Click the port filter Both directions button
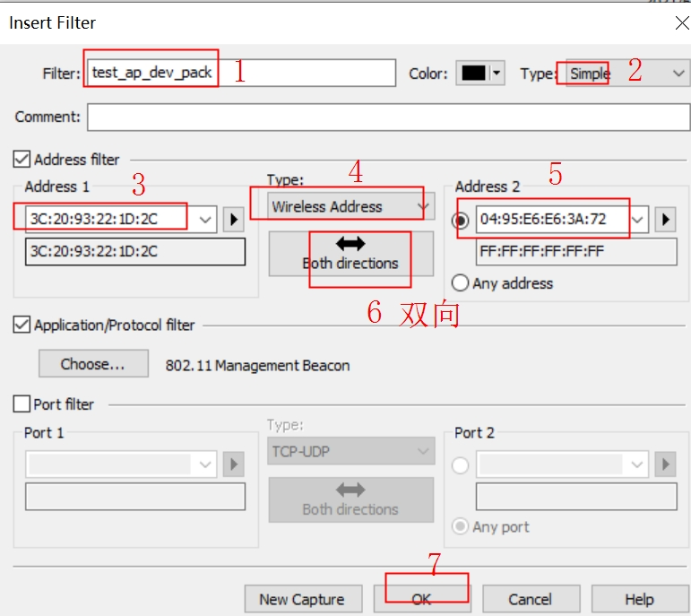691x616 pixels. tap(350, 499)
